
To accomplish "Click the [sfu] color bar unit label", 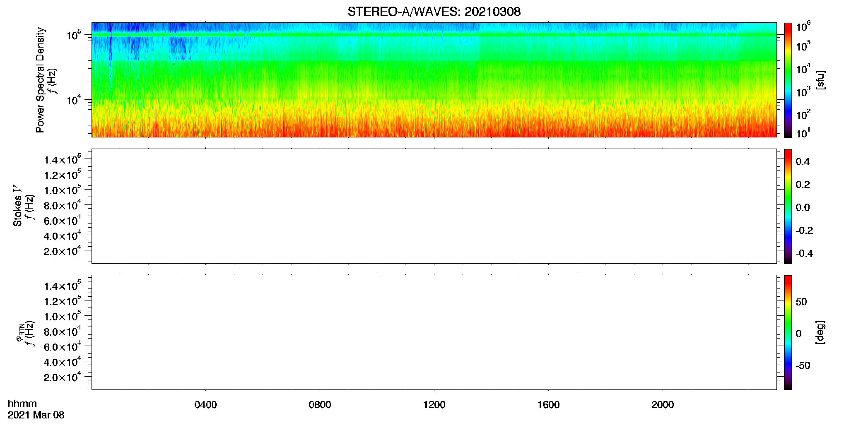I will pos(820,80).
